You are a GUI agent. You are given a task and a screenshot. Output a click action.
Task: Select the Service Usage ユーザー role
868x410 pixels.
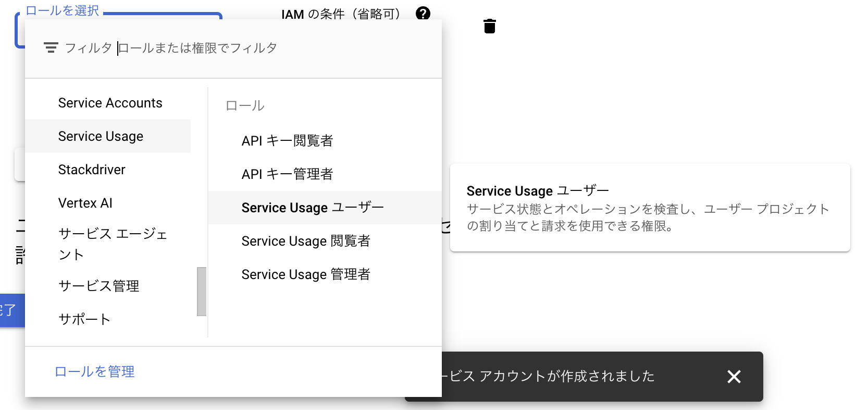coord(313,208)
